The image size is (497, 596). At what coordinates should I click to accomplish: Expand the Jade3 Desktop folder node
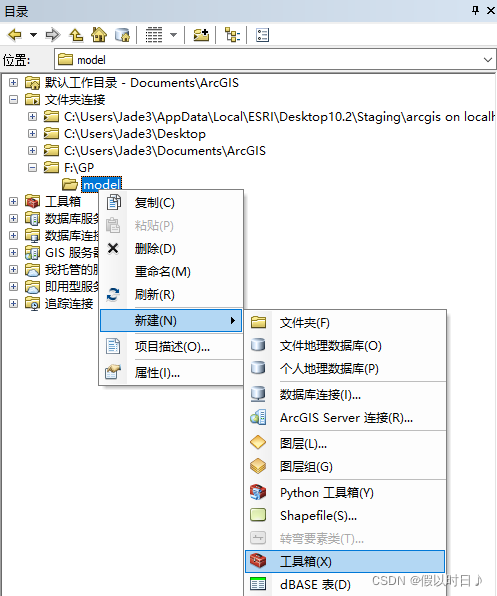coord(33,133)
